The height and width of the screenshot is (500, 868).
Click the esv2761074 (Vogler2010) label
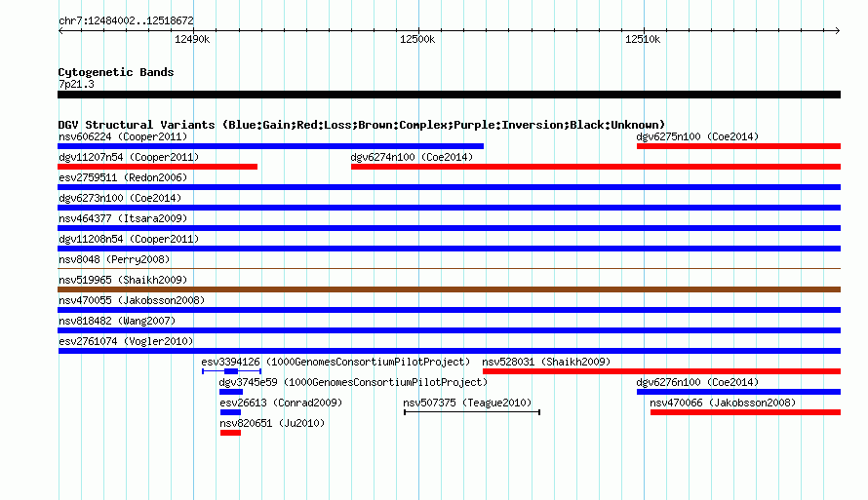click(126, 341)
